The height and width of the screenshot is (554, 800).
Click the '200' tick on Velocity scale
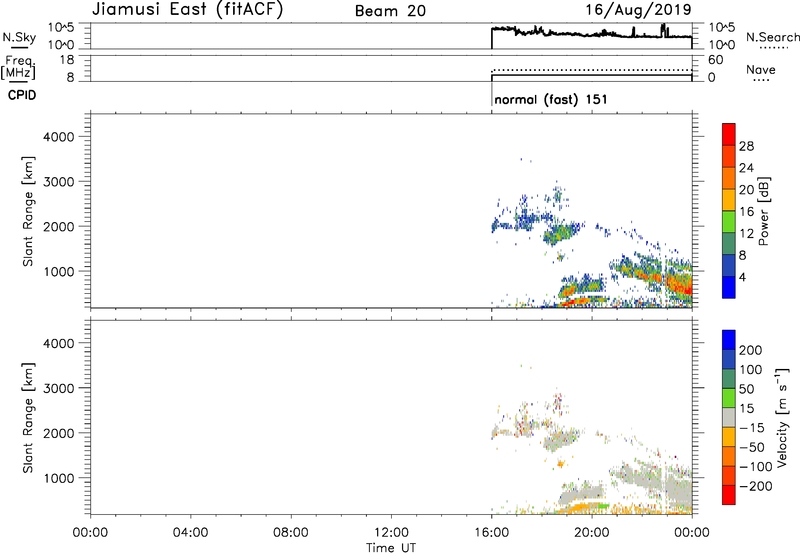751,350
